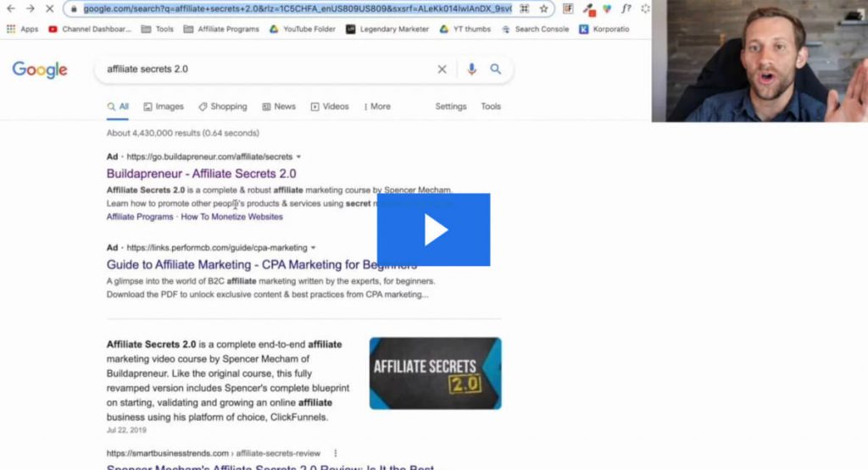Clear the search query with X
The height and width of the screenshot is (470, 868).
coord(442,69)
